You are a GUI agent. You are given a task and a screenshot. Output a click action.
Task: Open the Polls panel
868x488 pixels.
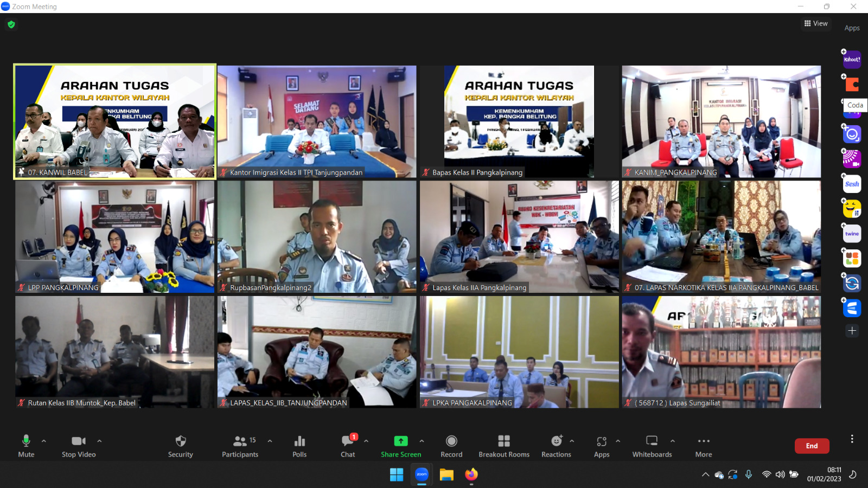299,446
